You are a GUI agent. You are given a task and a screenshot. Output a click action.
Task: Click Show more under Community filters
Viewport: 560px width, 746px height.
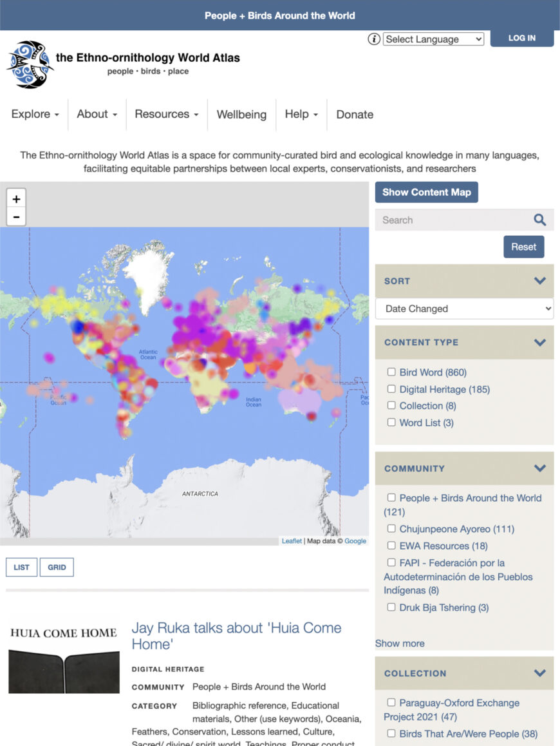tap(399, 643)
